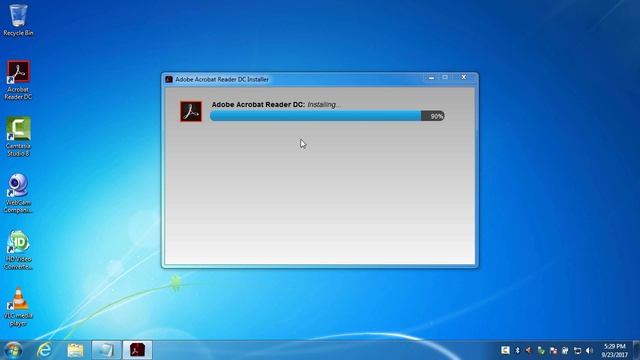Click the Adobe installer taskbar button
The height and width of the screenshot is (360, 640).
(x=138, y=350)
